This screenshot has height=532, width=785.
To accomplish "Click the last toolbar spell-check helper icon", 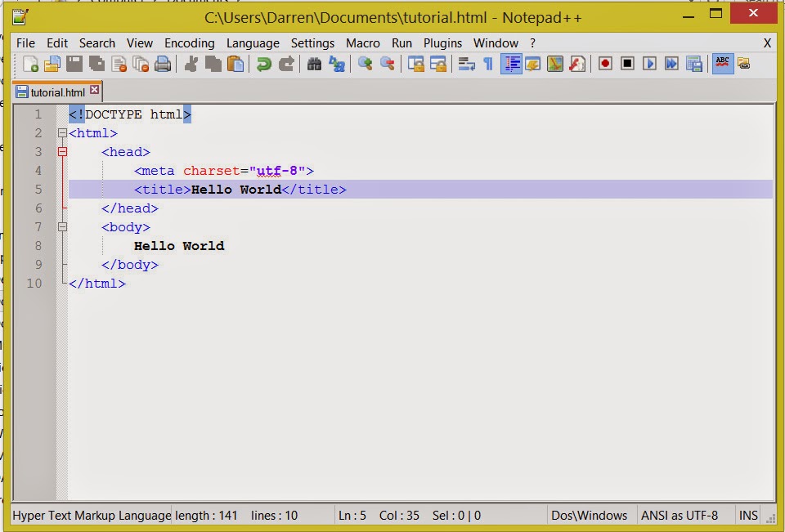I will 744,64.
